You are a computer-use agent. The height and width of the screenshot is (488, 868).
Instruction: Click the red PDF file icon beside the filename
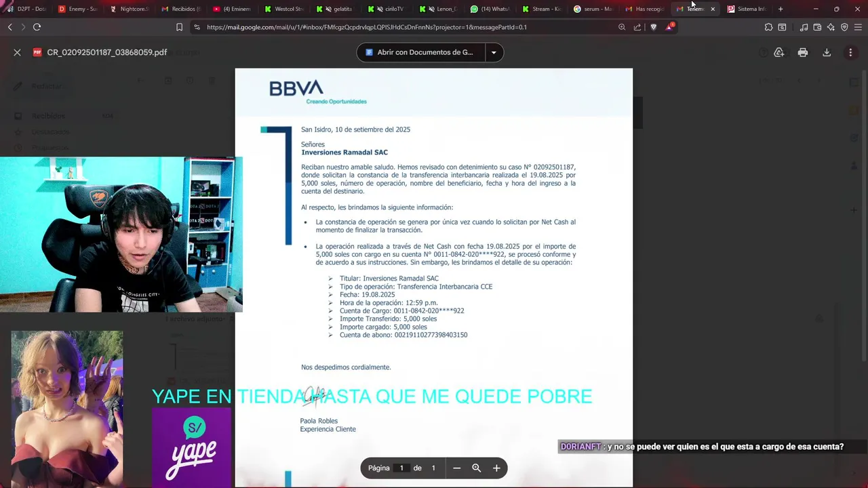pyautogui.click(x=37, y=52)
